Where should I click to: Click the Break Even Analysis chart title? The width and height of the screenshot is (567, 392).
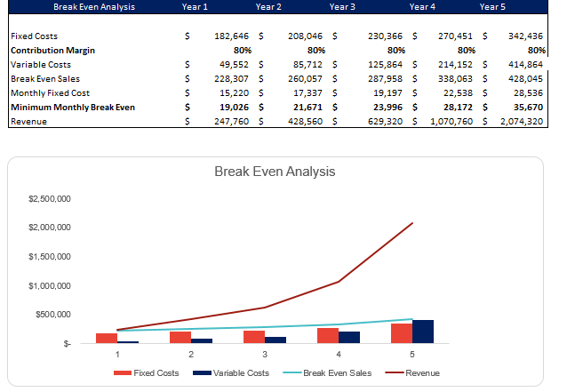275,171
